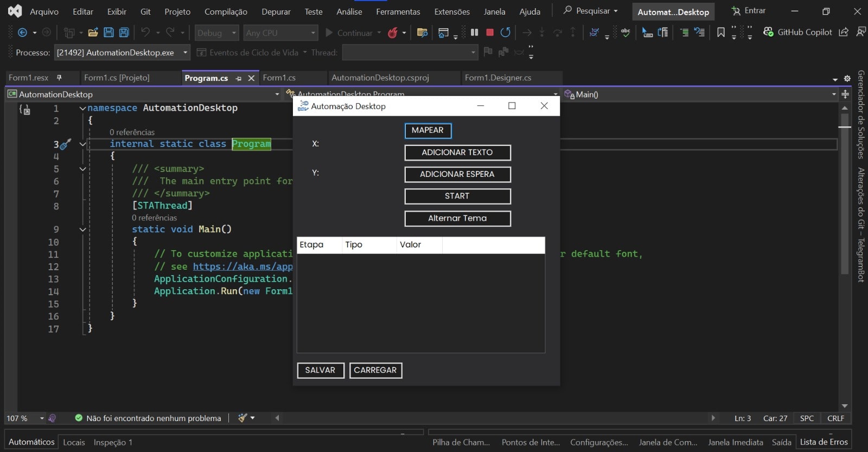Click the Save All toolbar icon
This screenshot has width=868, height=452.
[x=124, y=33]
